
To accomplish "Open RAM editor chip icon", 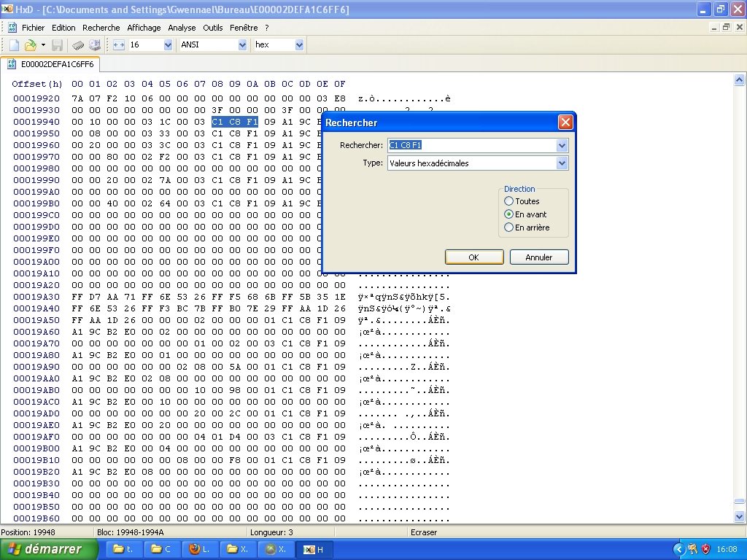I will (x=78, y=44).
